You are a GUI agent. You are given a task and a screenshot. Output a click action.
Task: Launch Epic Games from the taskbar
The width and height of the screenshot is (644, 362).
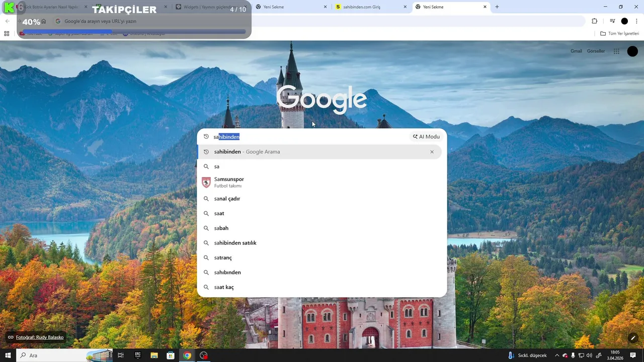pyautogui.click(x=138, y=355)
